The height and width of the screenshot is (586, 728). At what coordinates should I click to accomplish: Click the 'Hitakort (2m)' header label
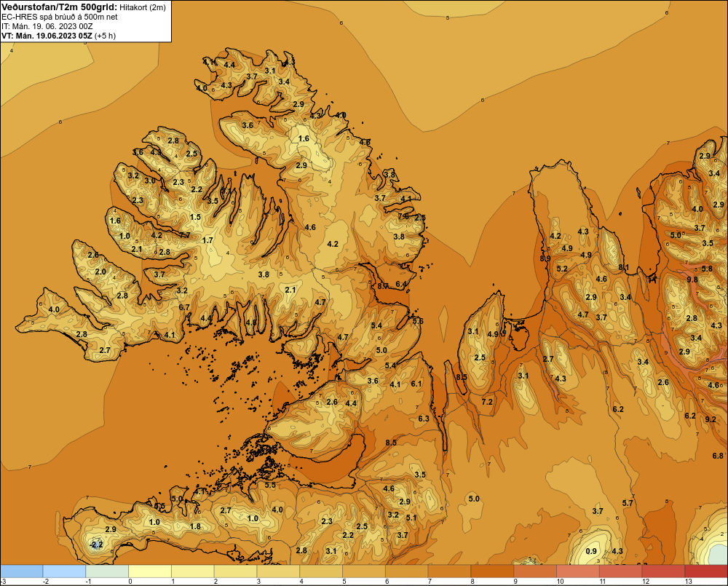pyautogui.click(x=143, y=7)
